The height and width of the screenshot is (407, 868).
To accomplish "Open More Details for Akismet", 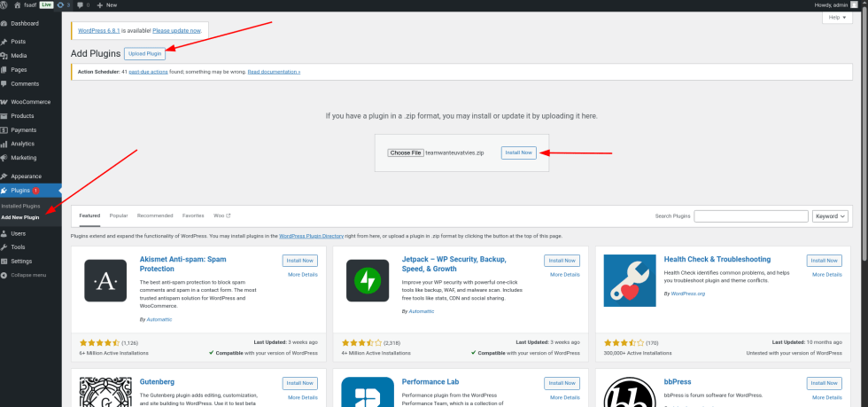I will [x=303, y=275].
